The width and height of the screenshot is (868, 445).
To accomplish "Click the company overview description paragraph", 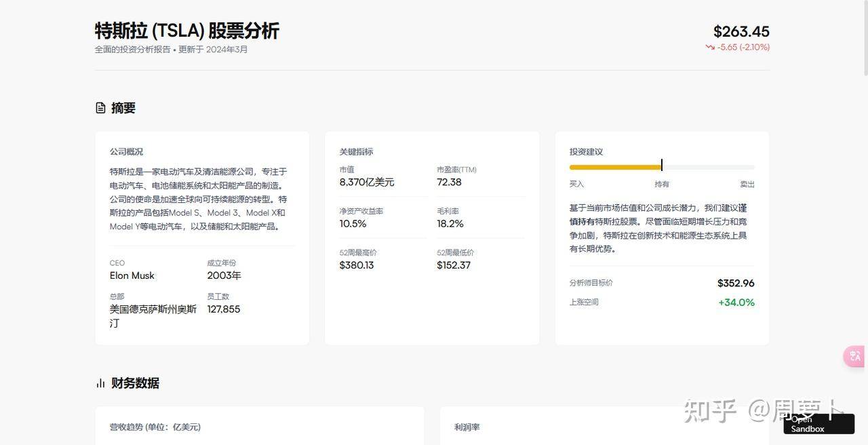I will point(202,199).
